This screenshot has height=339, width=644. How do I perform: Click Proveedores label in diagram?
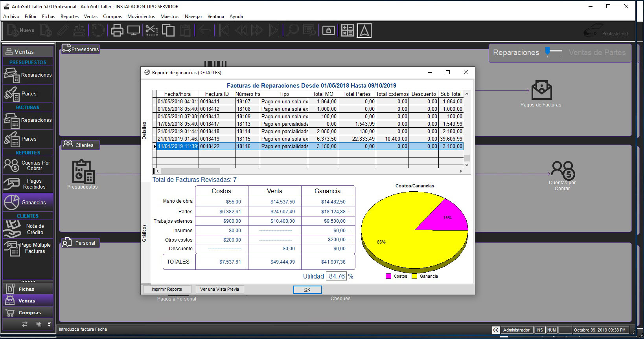(x=81, y=49)
